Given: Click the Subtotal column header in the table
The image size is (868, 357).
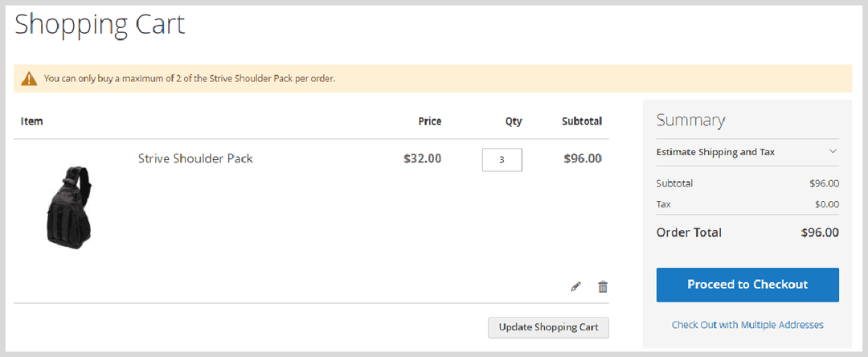Looking at the screenshot, I should click(x=582, y=121).
